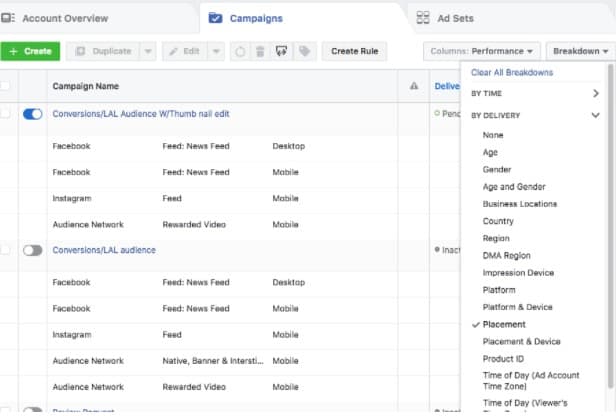Click Native, Banner & Intersti... placement cell

[x=213, y=361]
